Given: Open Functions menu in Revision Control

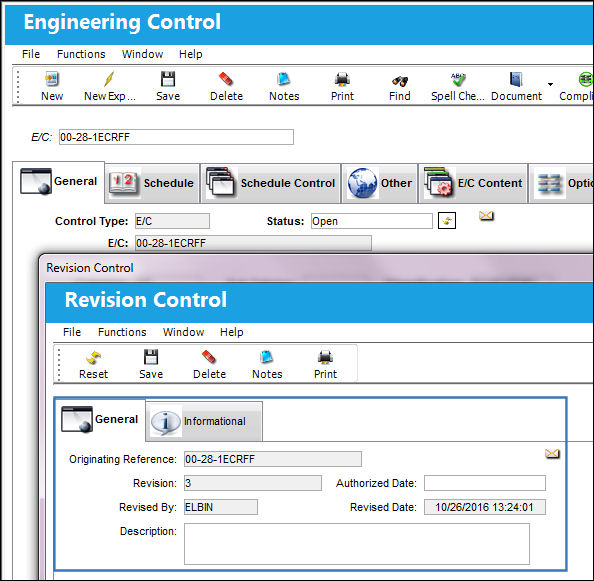Looking at the screenshot, I should click(122, 332).
